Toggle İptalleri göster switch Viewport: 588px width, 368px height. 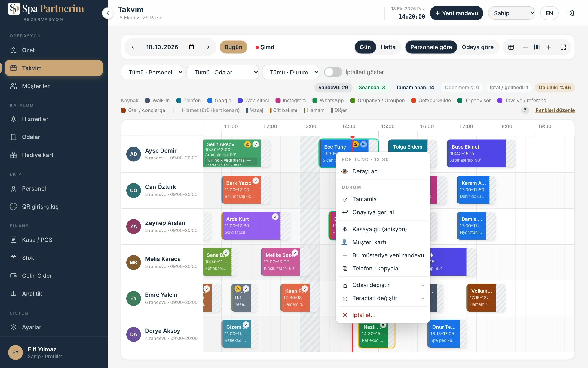333,72
